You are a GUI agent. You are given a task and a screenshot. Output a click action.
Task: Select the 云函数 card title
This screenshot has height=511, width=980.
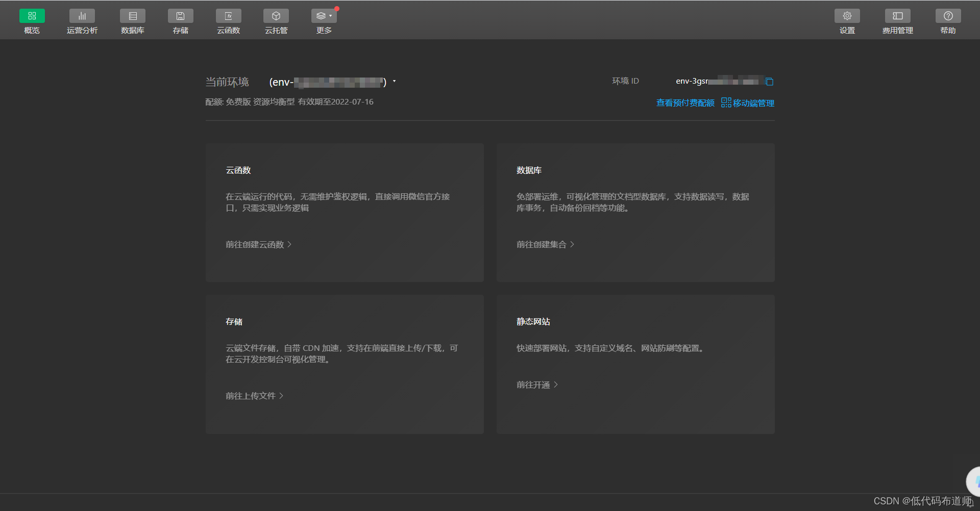coord(238,170)
